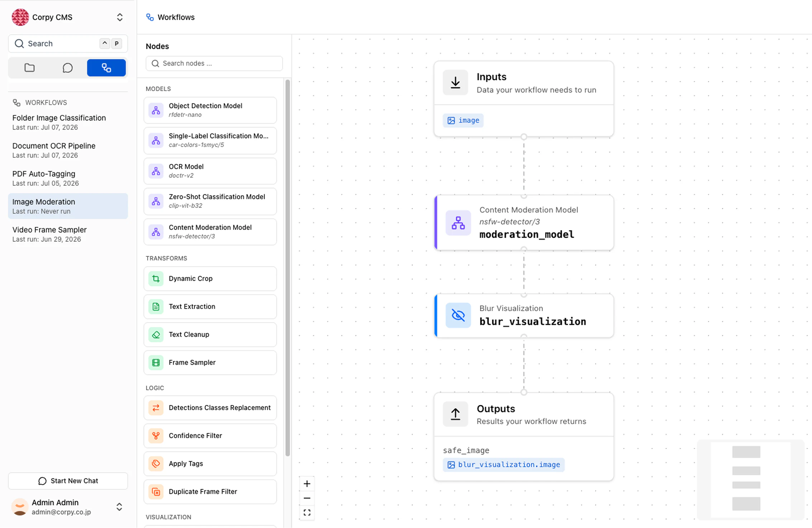Click the Workflows header icon
The width and height of the screenshot is (812, 528).
click(150, 17)
